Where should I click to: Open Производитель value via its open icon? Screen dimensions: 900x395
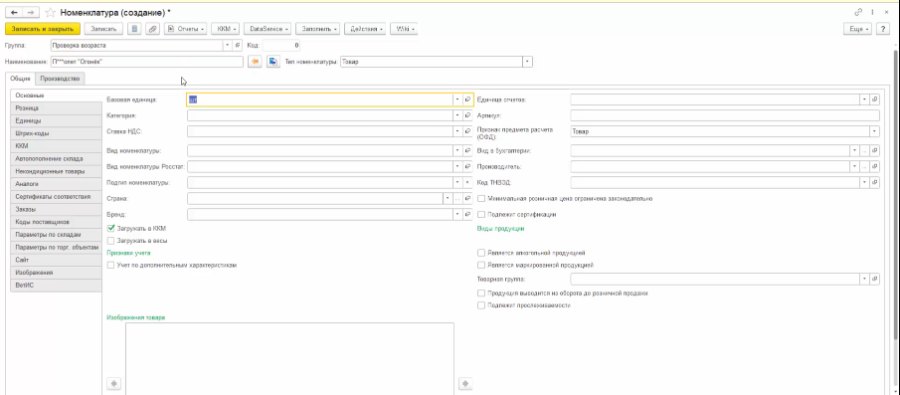[x=875, y=166]
